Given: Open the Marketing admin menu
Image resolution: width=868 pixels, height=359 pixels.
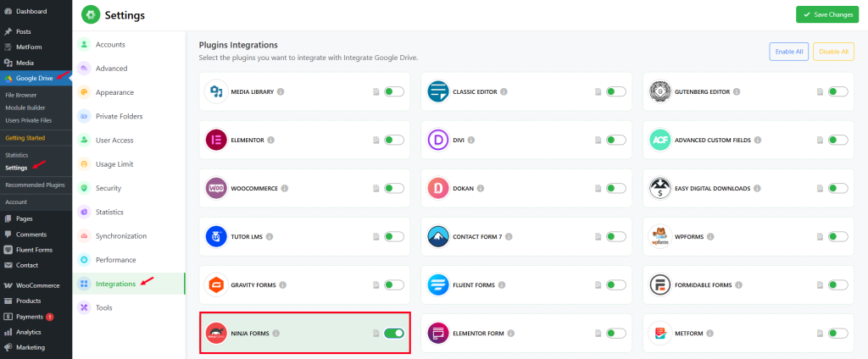Looking at the screenshot, I should (36, 348).
